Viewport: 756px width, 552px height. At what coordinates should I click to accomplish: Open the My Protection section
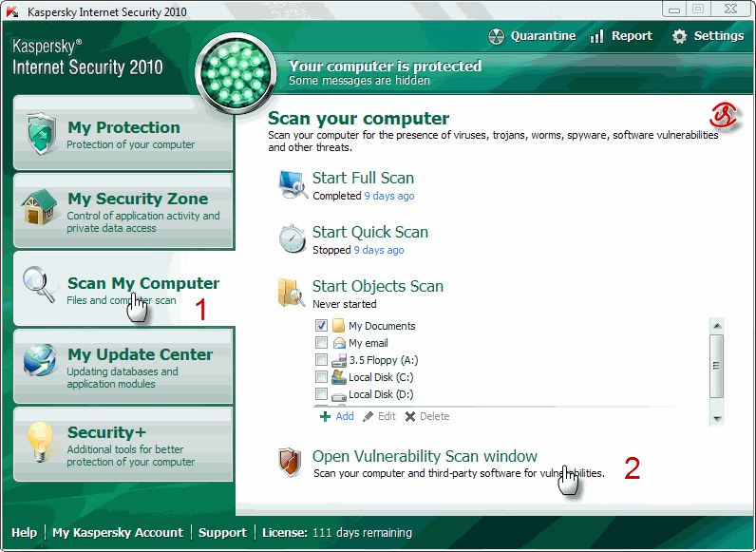123,133
